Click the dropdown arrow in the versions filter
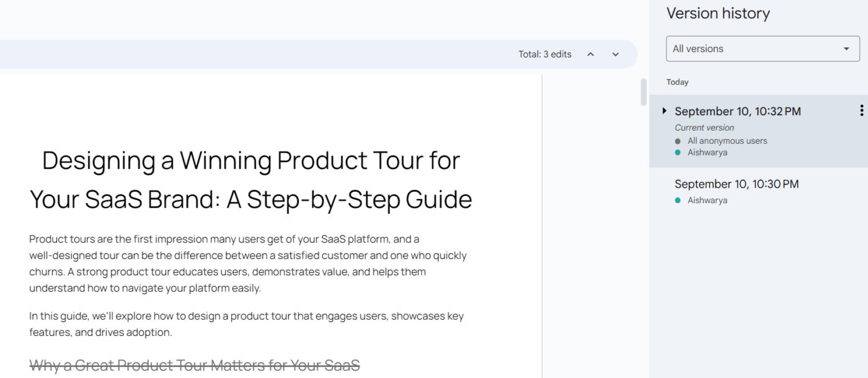The width and height of the screenshot is (868, 378). pyautogui.click(x=846, y=49)
